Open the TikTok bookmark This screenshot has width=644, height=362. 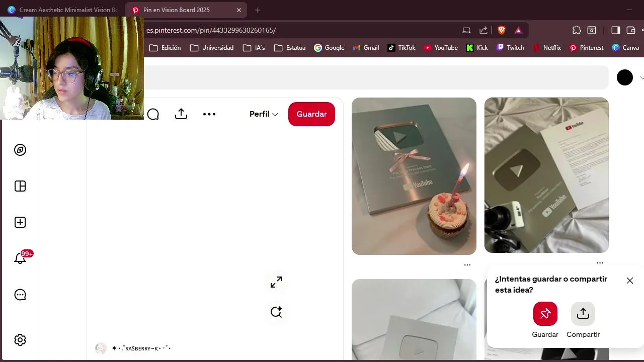(x=401, y=48)
